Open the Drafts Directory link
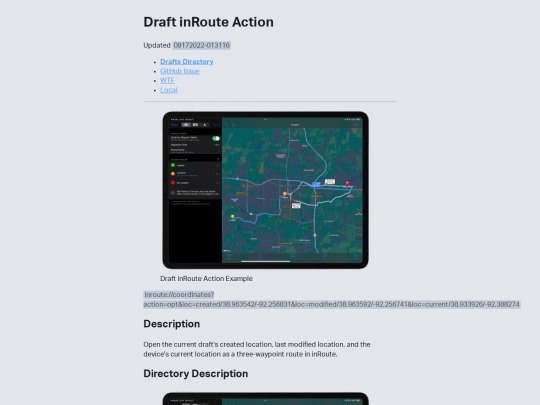Viewport: 540px width, 405px height. coord(187,62)
